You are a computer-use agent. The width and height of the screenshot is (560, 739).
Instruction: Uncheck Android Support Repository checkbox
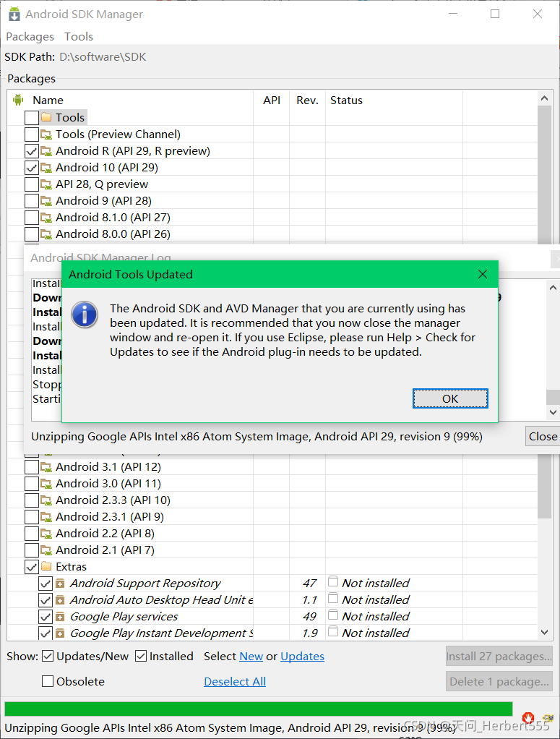coord(46,584)
